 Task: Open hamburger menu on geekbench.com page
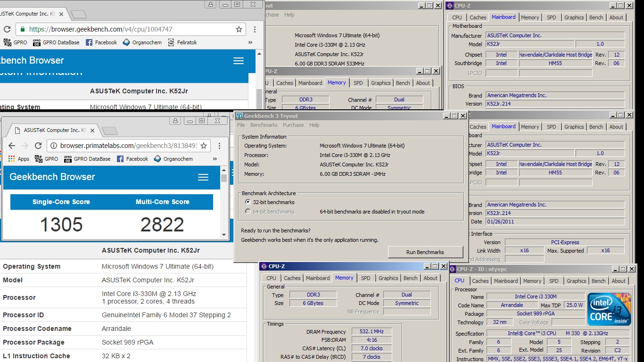click(x=239, y=61)
